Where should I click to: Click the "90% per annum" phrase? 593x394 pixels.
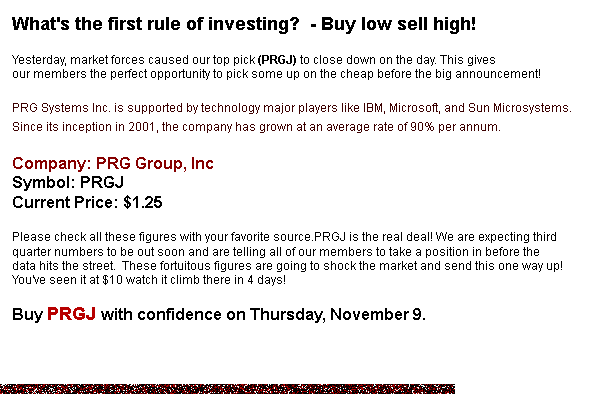tap(454, 127)
